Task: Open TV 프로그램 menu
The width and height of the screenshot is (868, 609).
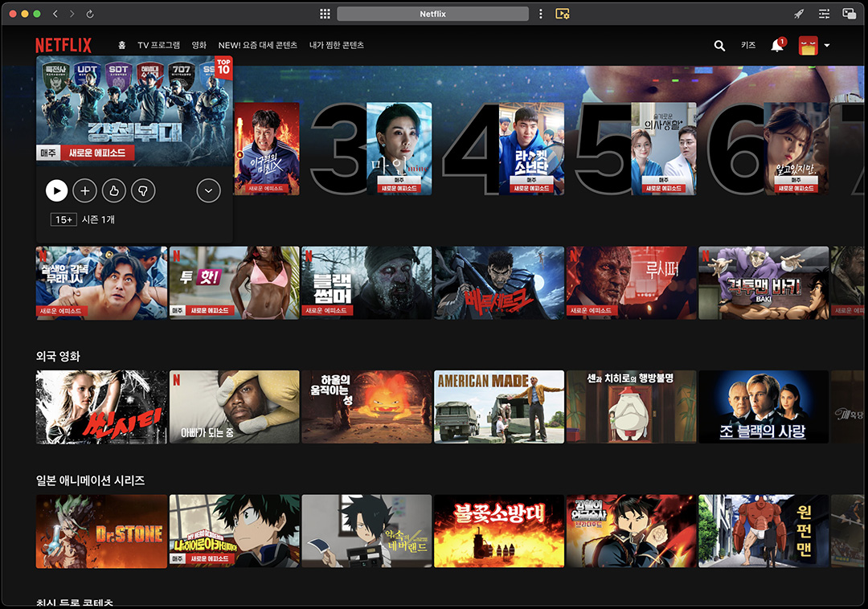Action: (x=159, y=45)
